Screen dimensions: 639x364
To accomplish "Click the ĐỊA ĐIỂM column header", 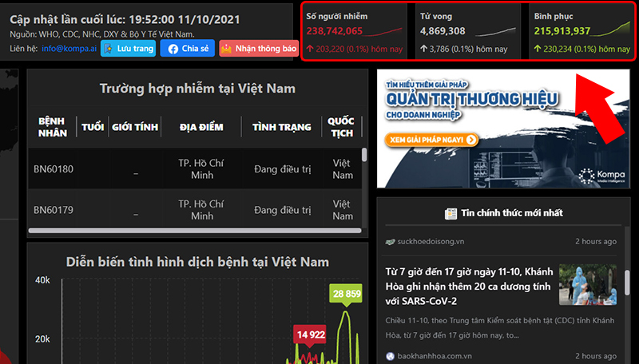I will [x=201, y=127].
